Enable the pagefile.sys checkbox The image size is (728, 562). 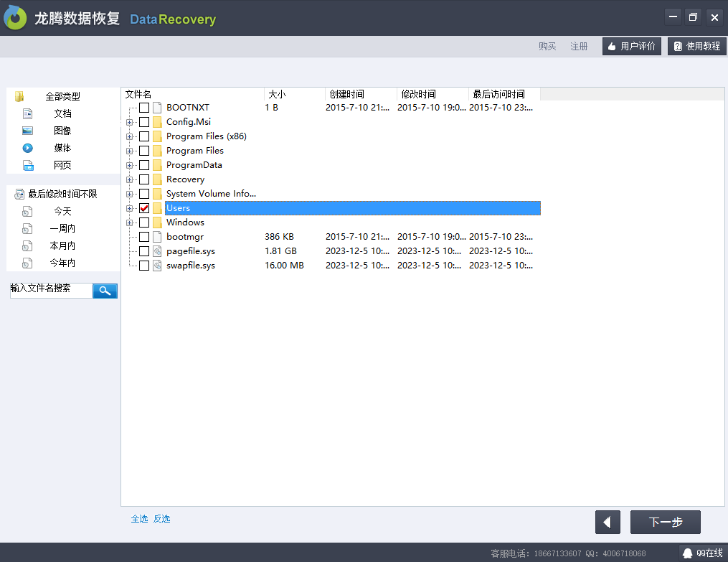click(x=143, y=250)
